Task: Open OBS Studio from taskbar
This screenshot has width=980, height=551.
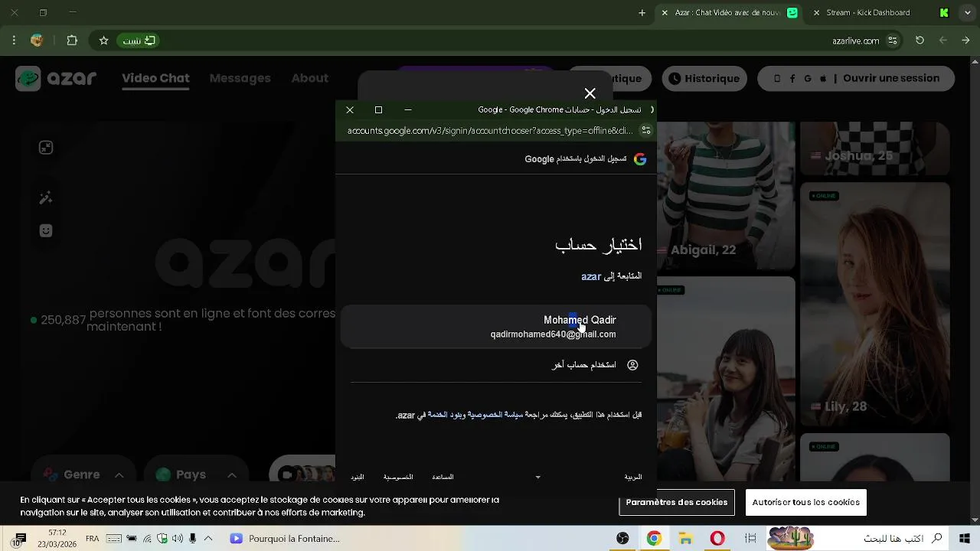Action: (622, 539)
